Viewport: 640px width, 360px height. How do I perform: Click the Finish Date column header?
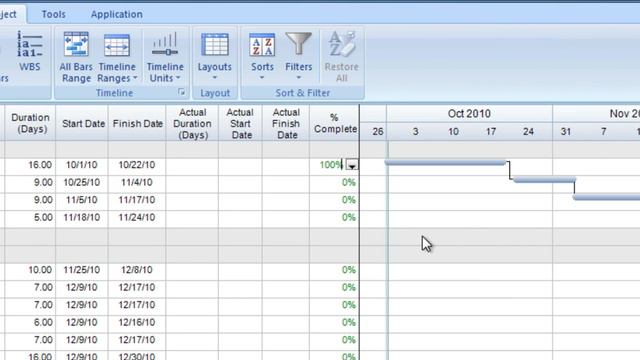click(138, 123)
